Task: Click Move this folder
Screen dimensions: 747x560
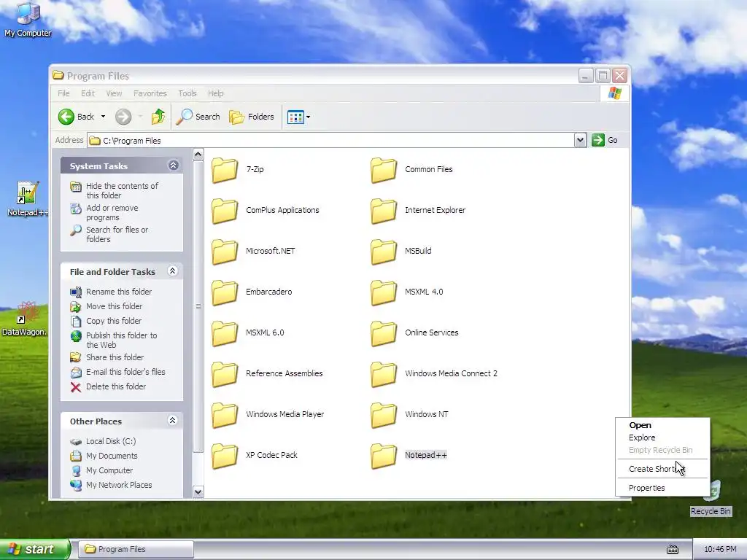Action: pyautogui.click(x=114, y=306)
